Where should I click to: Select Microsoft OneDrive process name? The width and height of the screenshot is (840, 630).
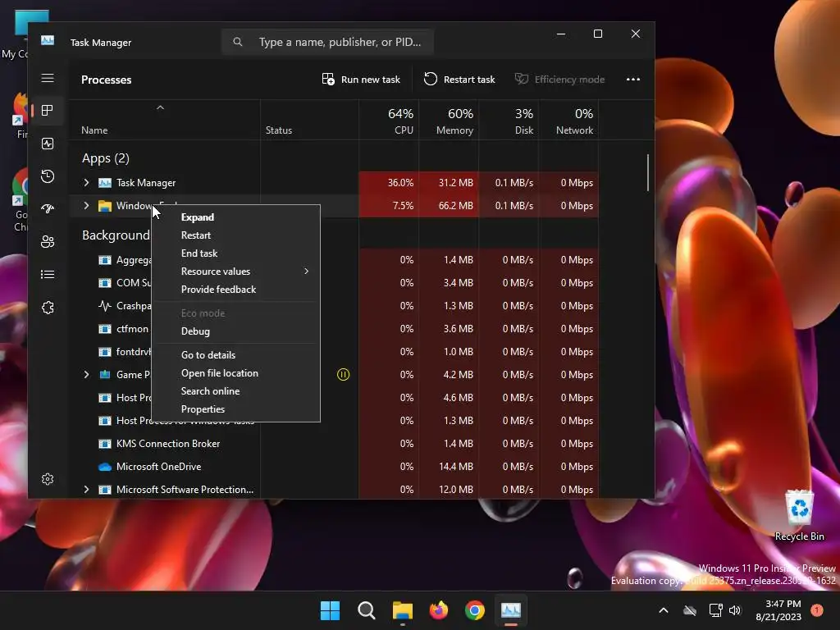click(x=158, y=467)
